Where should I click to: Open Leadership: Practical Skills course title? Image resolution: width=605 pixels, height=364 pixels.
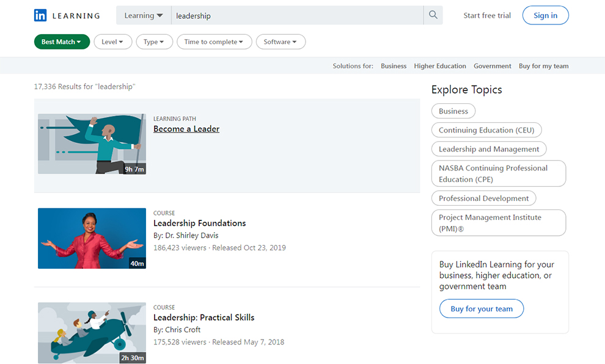pos(204,318)
